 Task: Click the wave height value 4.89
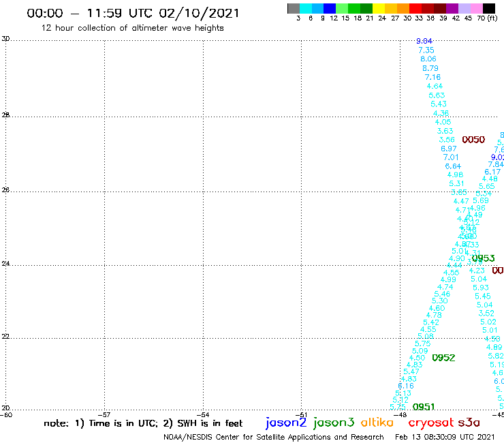[x=494, y=348]
